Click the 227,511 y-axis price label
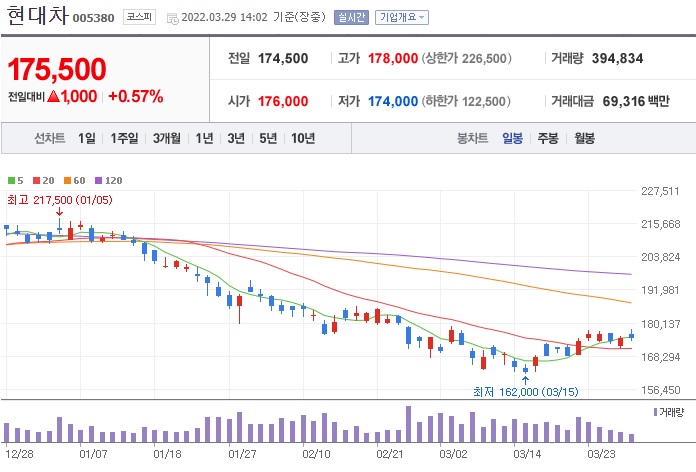Screen dimensions: 696x472 click(660, 191)
